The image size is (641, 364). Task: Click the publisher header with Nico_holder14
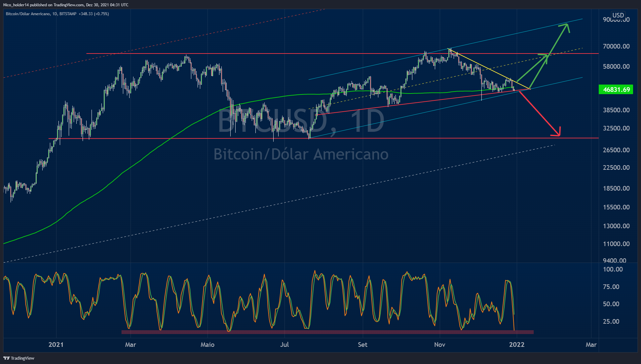tap(66, 5)
